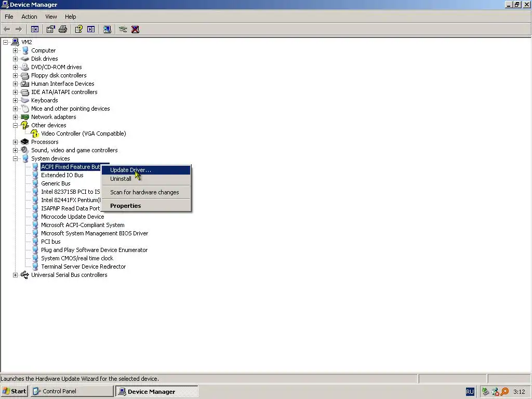Image resolution: width=532 pixels, height=399 pixels.
Task: Click the Help question-mark toolbar icon
Action: (x=79, y=30)
